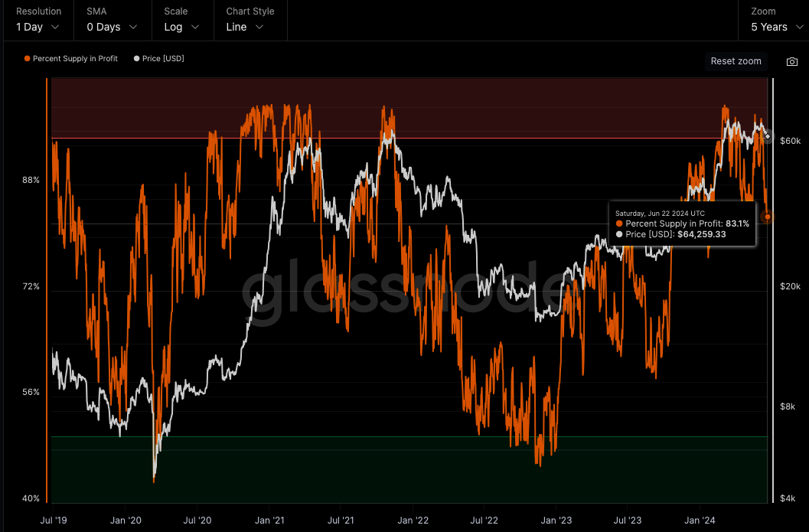Click the $20k right axis label
Image resolution: width=809 pixels, height=532 pixels.
click(x=791, y=286)
